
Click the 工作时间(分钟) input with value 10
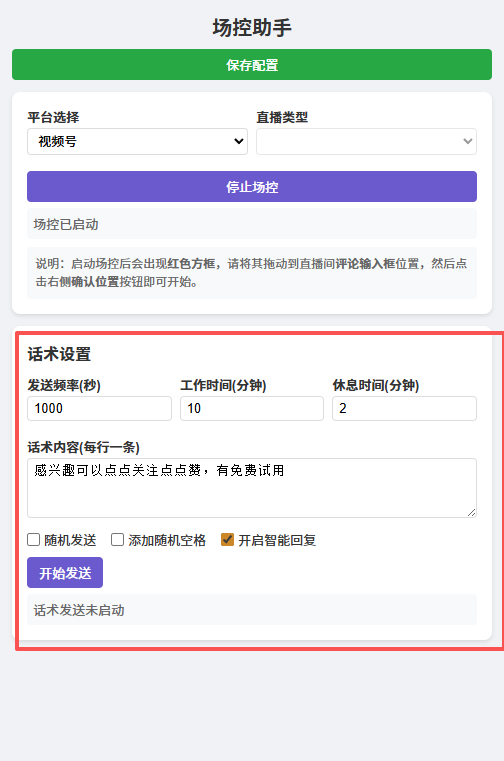click(252, 408)
